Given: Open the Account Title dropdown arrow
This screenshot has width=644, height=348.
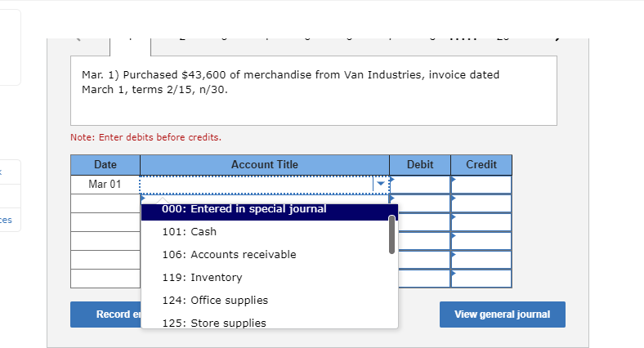Looking at the screenshot, I should 381,184.
